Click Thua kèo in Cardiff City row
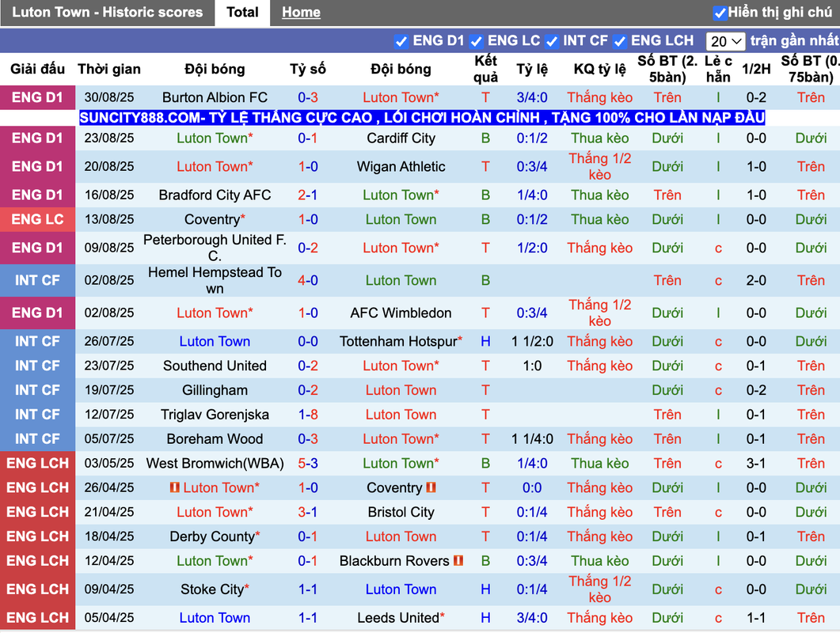The height and width of the screenshot is (633, 840). [599, 138]
